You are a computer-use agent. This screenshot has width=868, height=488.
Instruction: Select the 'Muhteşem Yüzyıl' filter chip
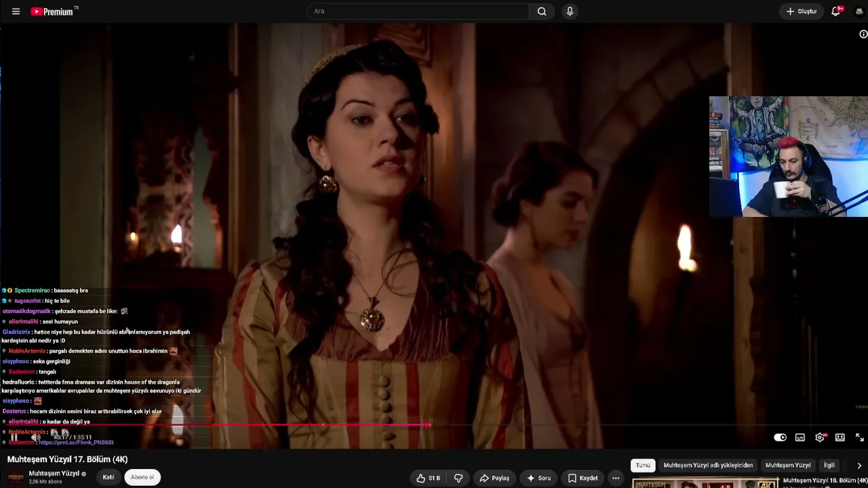788,466
